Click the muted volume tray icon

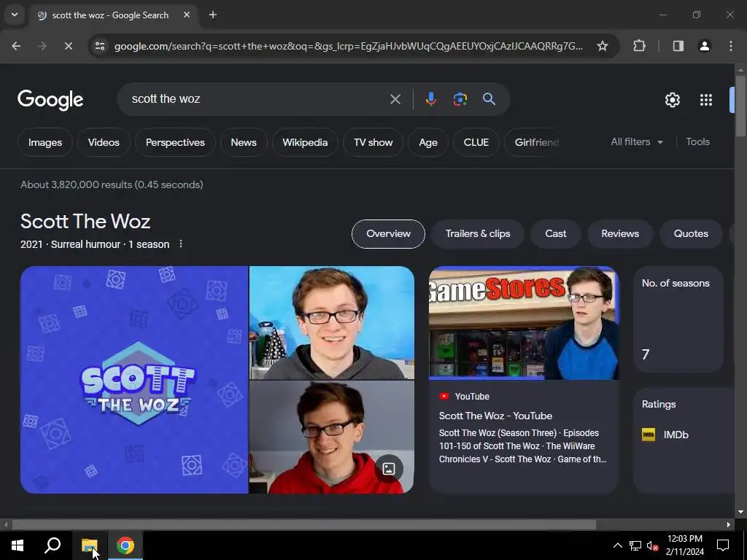pyautogui.click(x=652, y=545)
